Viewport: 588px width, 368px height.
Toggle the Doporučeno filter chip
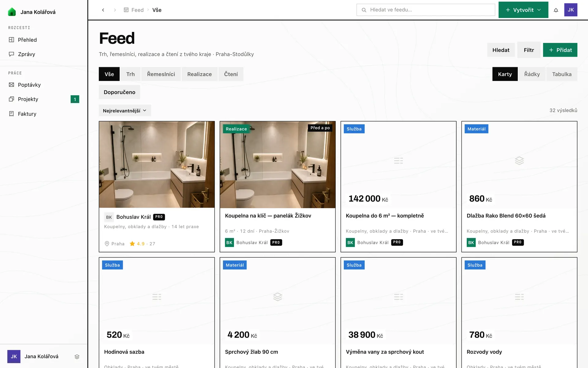pos(119,92)
